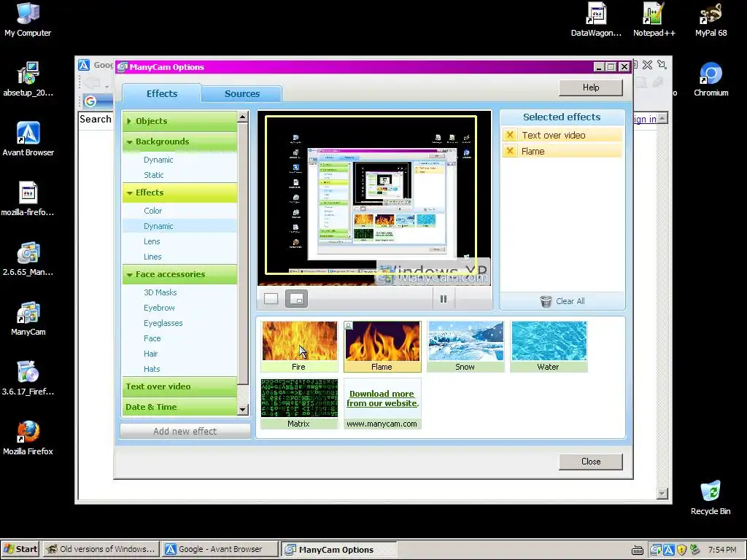Image resolution: width=747 pixels, height=560 pixels.
Task: Apply the Snow effect thumbnail
Action: (x=465, y=346)
